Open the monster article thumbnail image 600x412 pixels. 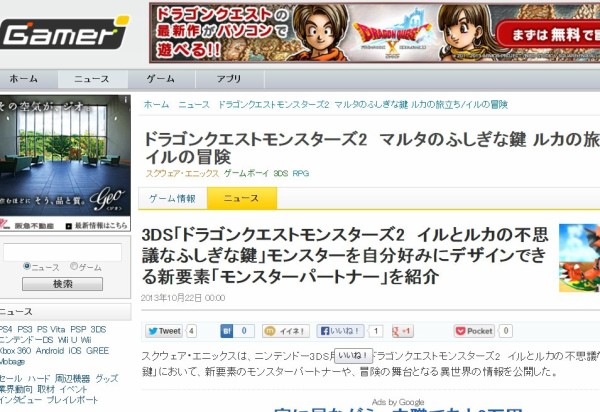[x=579, y=258]
